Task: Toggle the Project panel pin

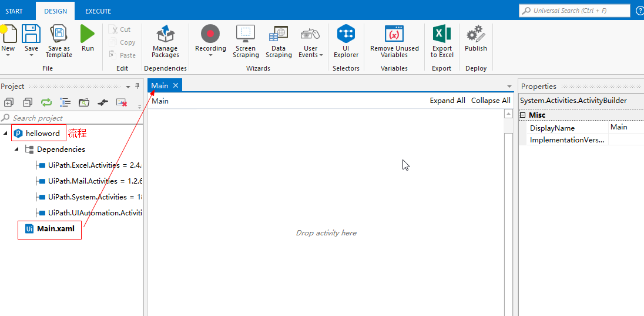Action: 137,86
